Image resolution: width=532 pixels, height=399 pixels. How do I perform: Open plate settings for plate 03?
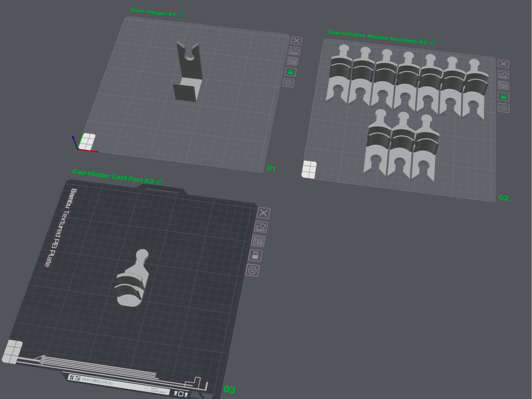click(x=253, y=270)
